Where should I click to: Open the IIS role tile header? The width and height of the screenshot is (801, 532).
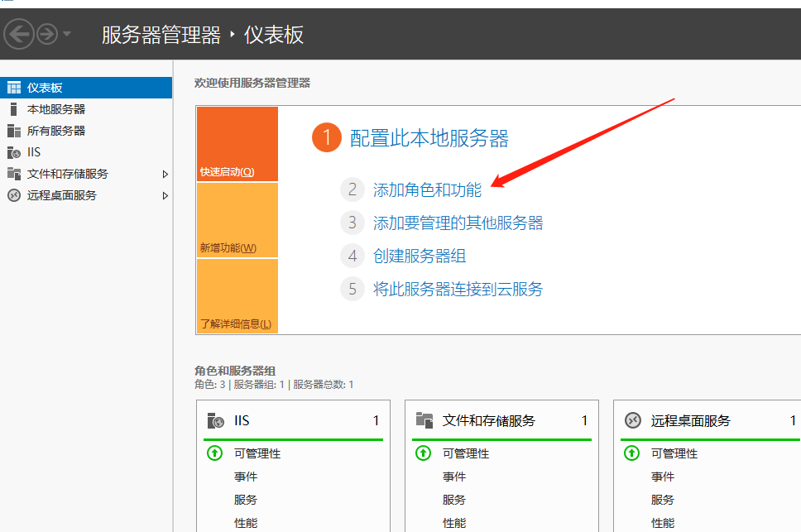point(293,420)
